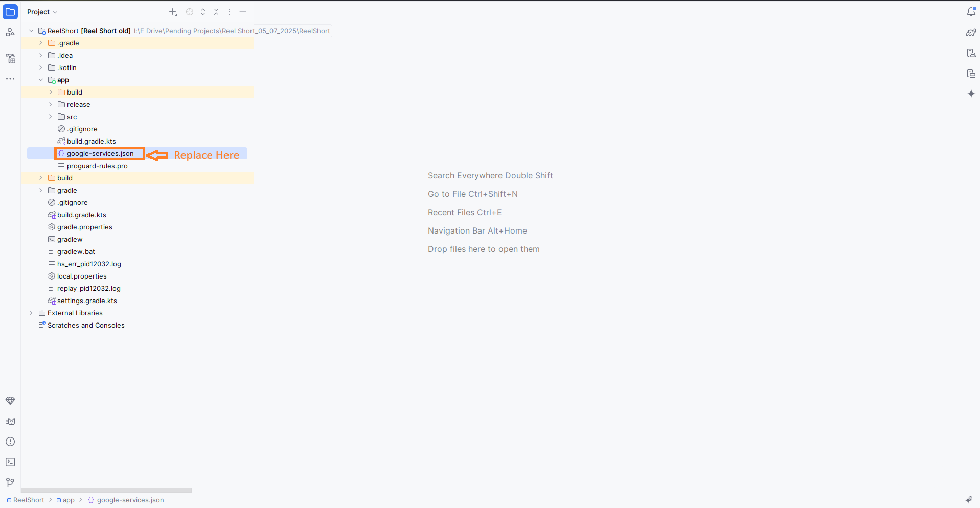Screen dimensions: 980x508
Task: Open the Notifications bell icon
Action: [971, 12]
